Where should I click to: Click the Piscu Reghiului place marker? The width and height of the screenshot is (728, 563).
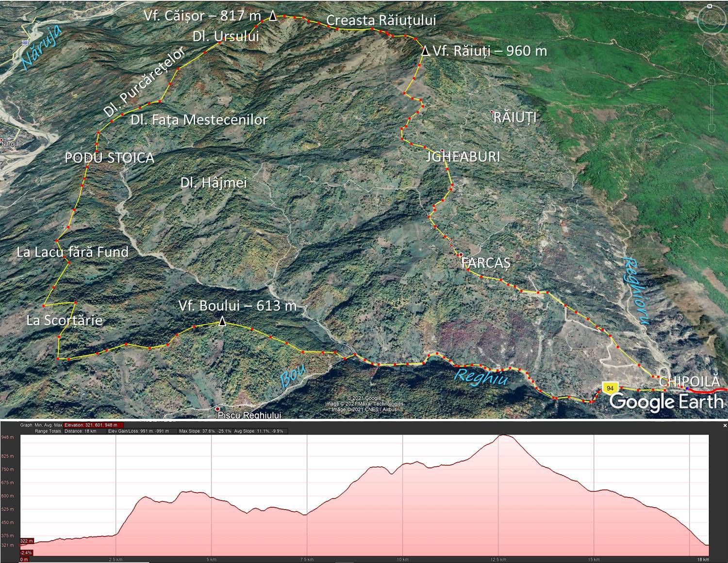(x=218, y=409)
